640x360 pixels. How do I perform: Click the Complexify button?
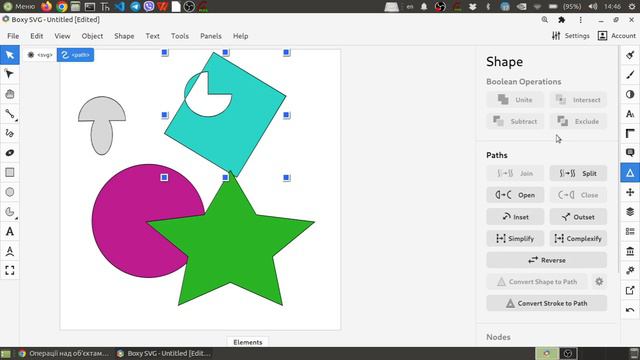pos(578,238)
